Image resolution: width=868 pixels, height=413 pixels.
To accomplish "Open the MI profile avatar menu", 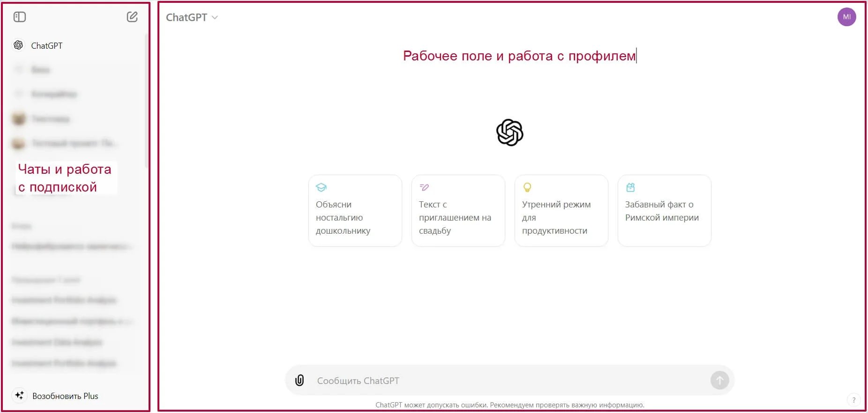I will pos(847,17).
